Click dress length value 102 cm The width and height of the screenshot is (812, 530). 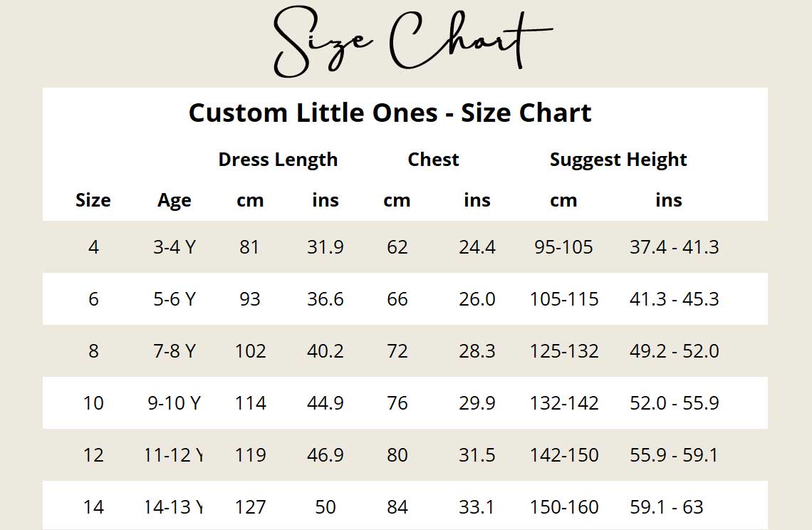point(251,351)
